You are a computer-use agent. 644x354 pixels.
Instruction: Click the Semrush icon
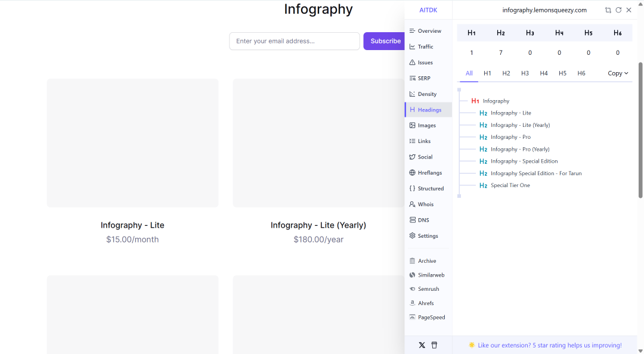tap(413, 289)
